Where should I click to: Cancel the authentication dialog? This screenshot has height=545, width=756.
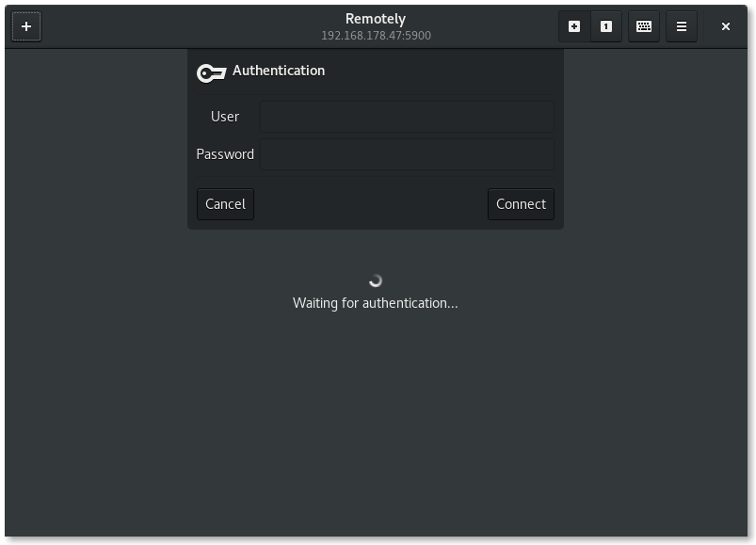pyautogui.click(x=225, y=204)
